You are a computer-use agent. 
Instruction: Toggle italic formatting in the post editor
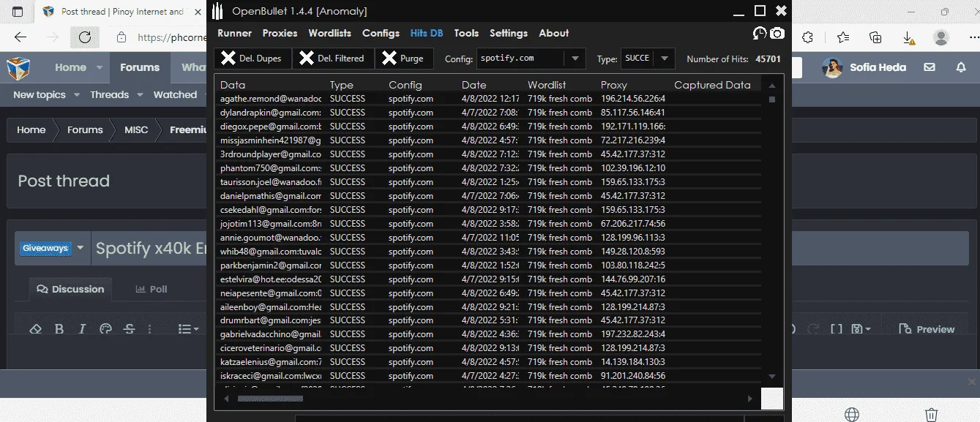click(x=83, y=329)
